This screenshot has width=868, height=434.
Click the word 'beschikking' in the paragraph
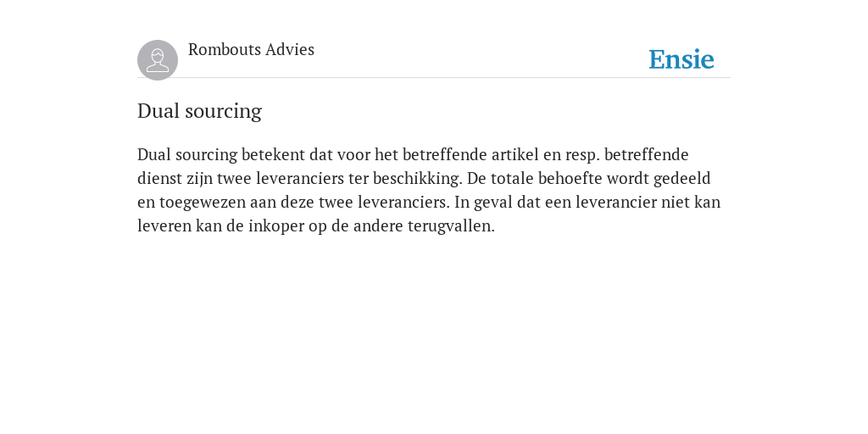417,179
